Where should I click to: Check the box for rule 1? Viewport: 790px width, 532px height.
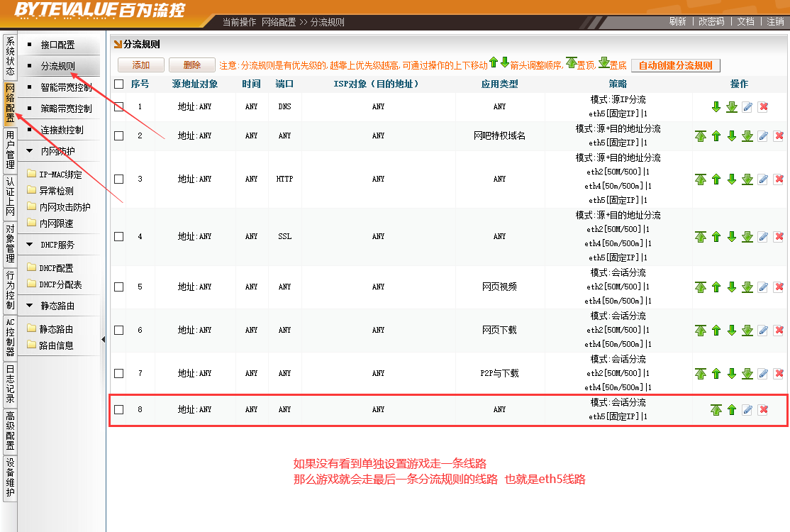click(x=119, y=107)
